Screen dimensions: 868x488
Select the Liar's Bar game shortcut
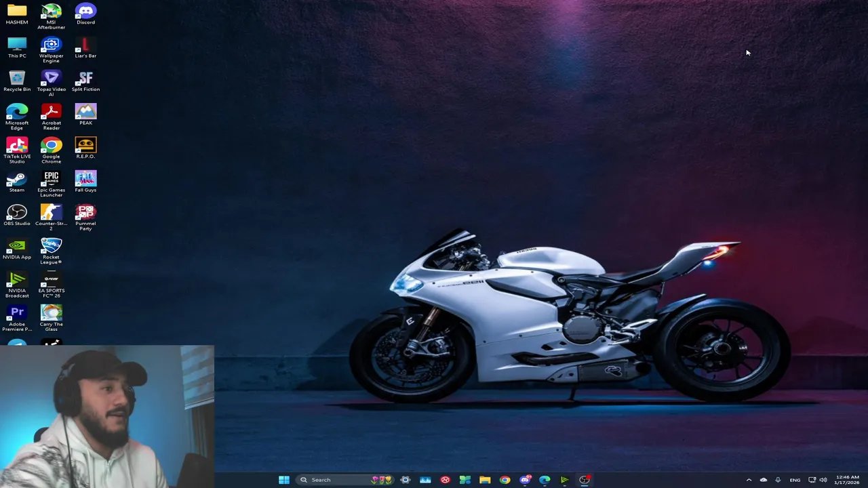click(85, 48)
